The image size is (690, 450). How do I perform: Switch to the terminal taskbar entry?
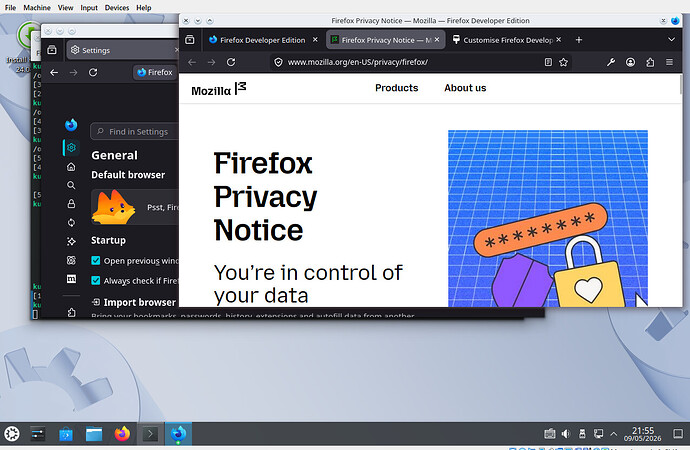click(x=150, y=434)
